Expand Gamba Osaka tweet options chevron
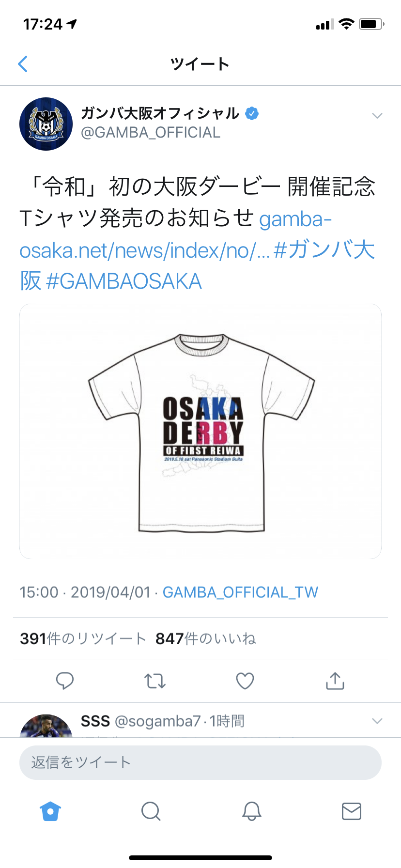The height and width of the screenshot is (868, 401). (x=377, y=116)
